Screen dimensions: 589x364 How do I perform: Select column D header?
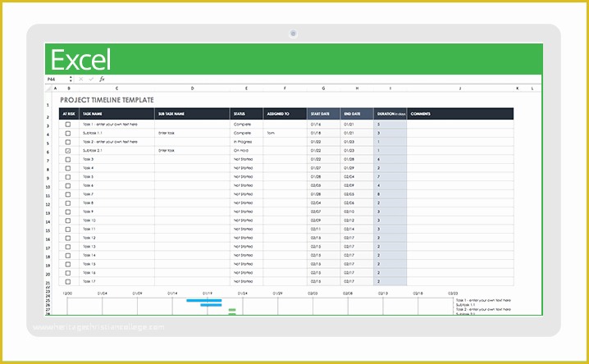coord(192,89)
